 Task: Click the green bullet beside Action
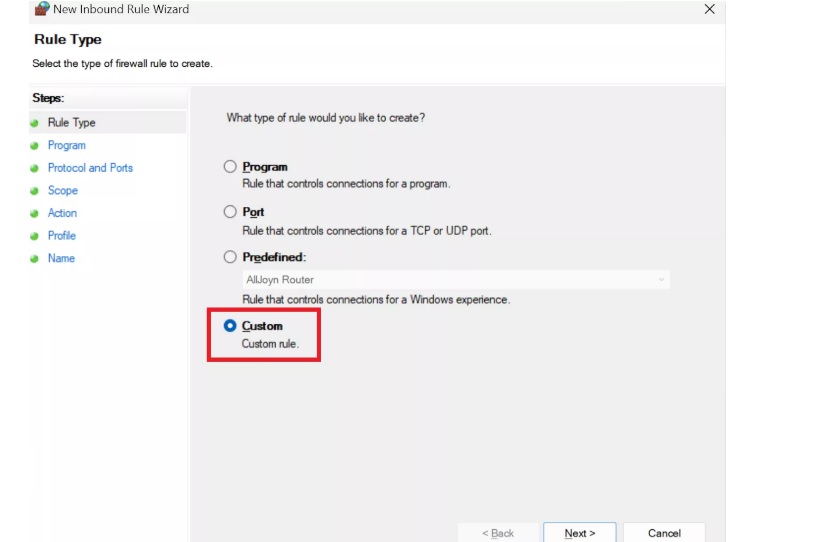34,213
